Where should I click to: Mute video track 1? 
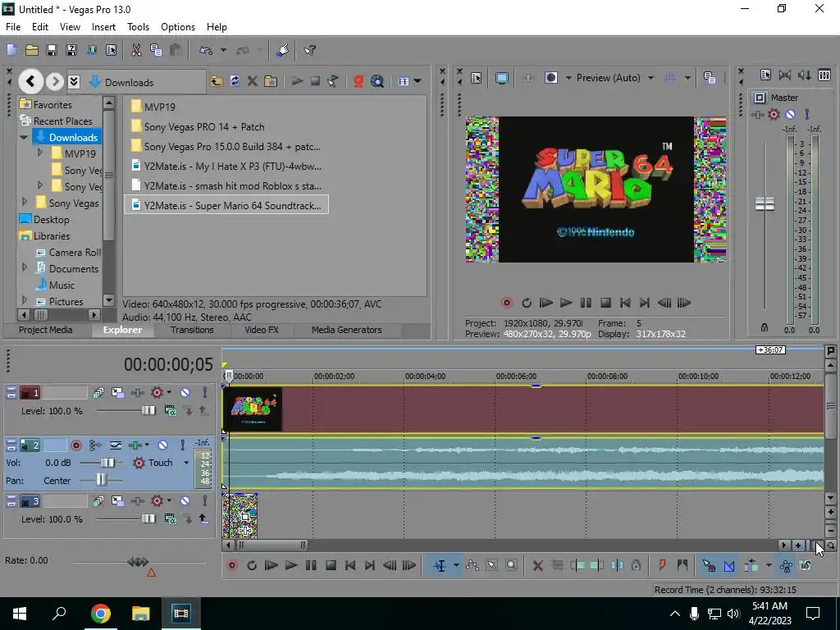(x=185, y=393)
